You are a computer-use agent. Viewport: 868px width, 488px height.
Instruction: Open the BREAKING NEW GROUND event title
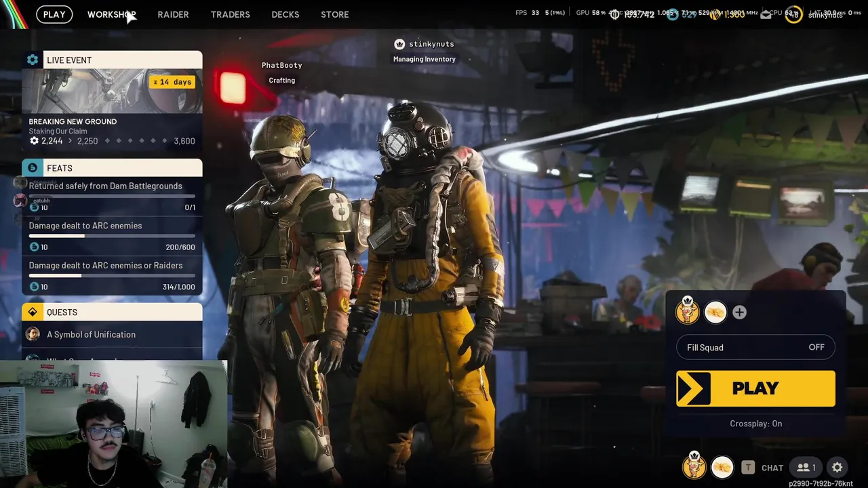coord(73,121)
